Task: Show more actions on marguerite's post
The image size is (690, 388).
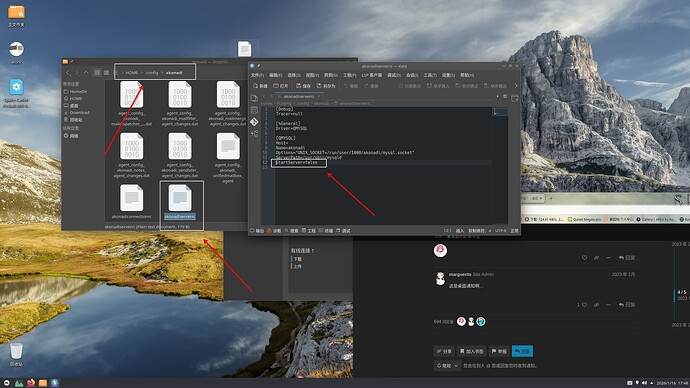Action: [x=608, y=304]
